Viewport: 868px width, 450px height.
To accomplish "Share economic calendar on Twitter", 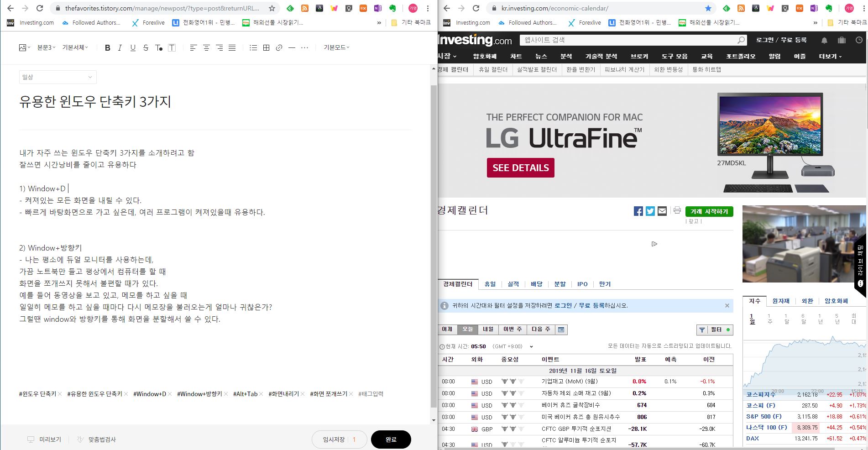I will click(x=650, y=211).
